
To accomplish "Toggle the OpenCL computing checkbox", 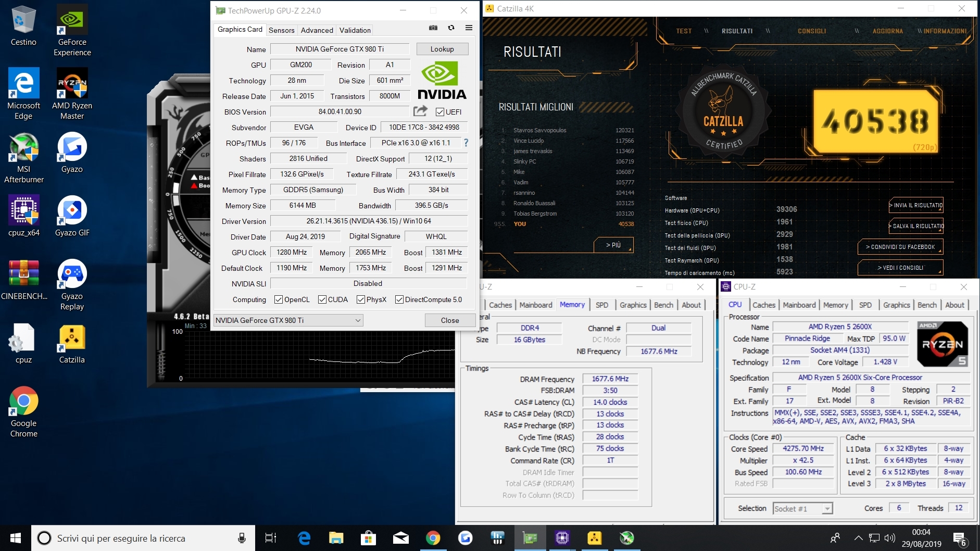I will pyautogui.click(x=279, y=299).
